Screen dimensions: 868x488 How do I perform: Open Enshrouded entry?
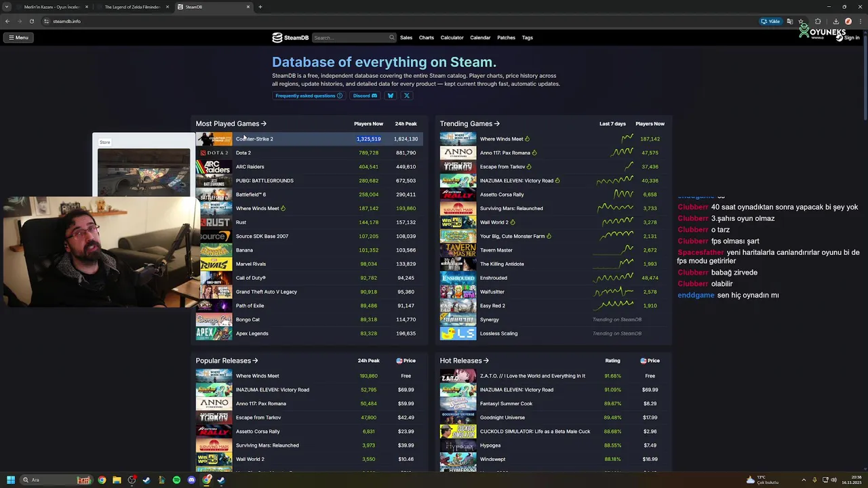(494, 278)
